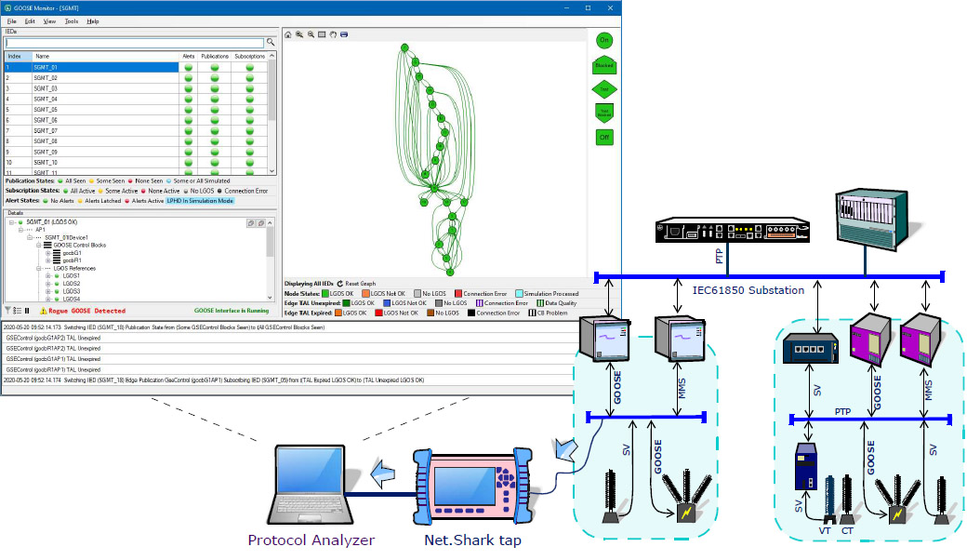Click the IED list vertical scrollbar

click(271, 113)
